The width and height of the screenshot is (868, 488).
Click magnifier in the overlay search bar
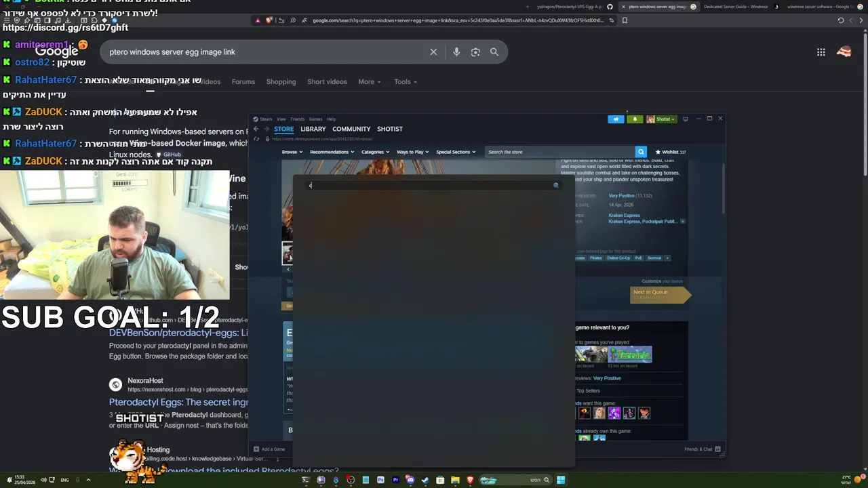click(x=556, y=185)
